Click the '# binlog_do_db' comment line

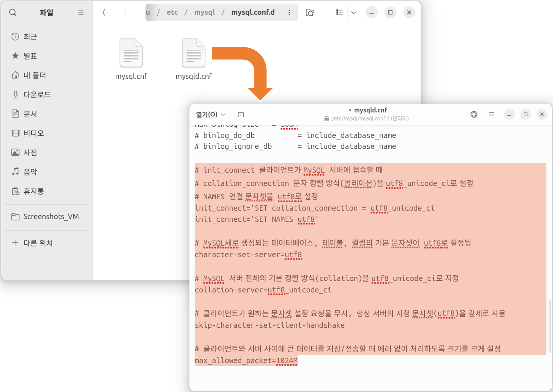point(295,135)
